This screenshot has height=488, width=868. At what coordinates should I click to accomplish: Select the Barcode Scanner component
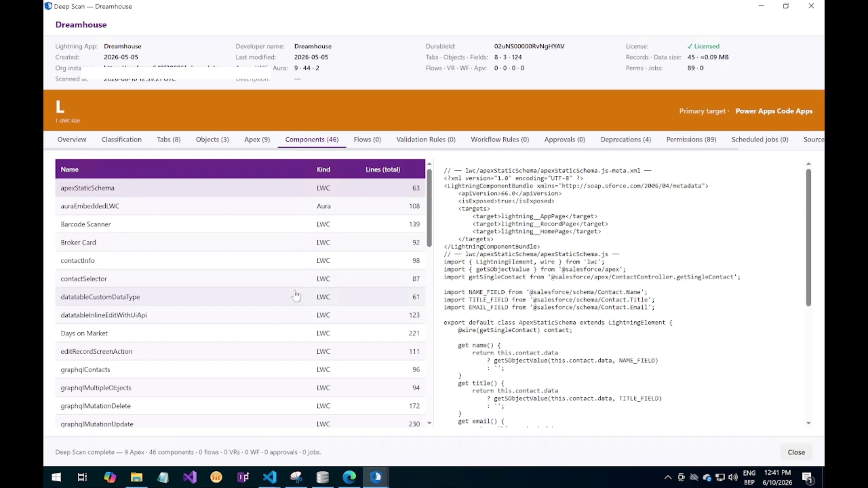click(240, 224)
